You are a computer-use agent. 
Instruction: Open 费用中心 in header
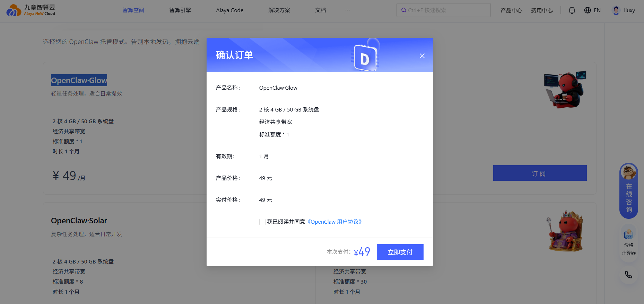tap(542, 10)
